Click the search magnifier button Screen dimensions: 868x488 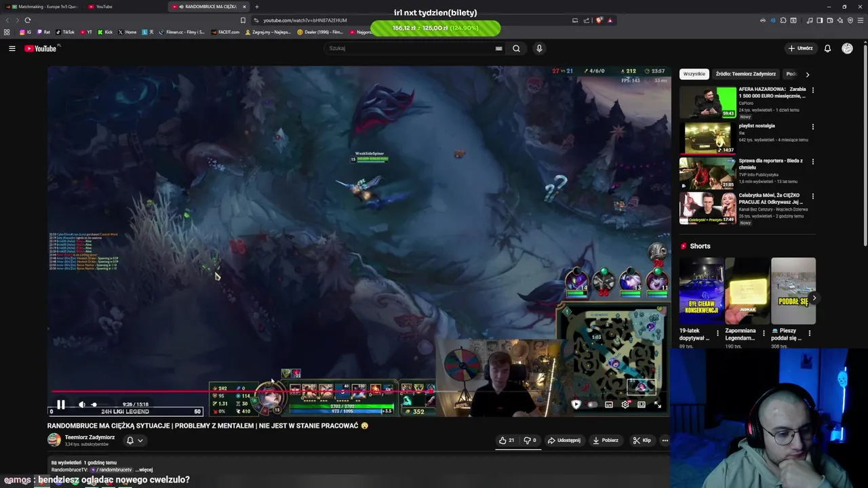[x=516, y=48]
